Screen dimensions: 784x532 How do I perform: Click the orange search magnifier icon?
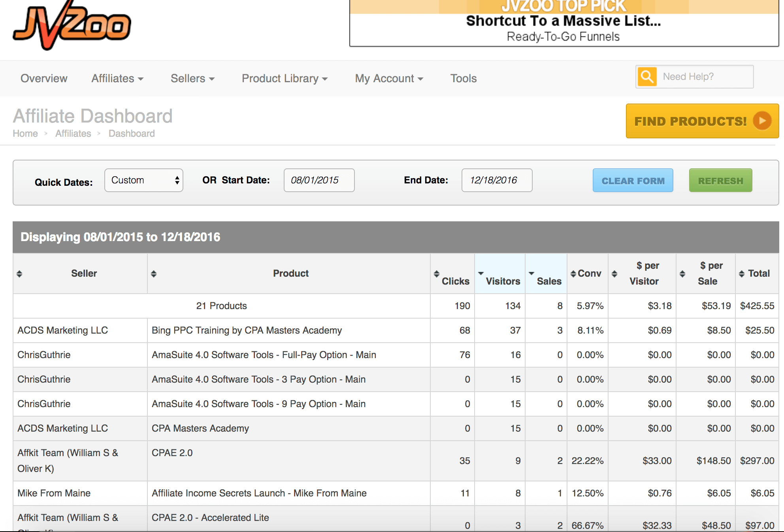pyautogui.click(x=646, y=76)
